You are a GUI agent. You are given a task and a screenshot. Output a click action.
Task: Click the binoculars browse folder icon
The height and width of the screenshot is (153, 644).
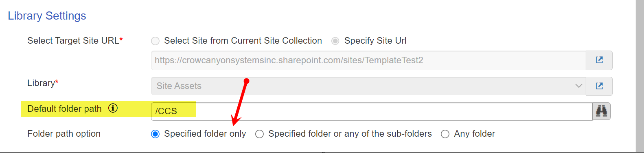[602, 111]
